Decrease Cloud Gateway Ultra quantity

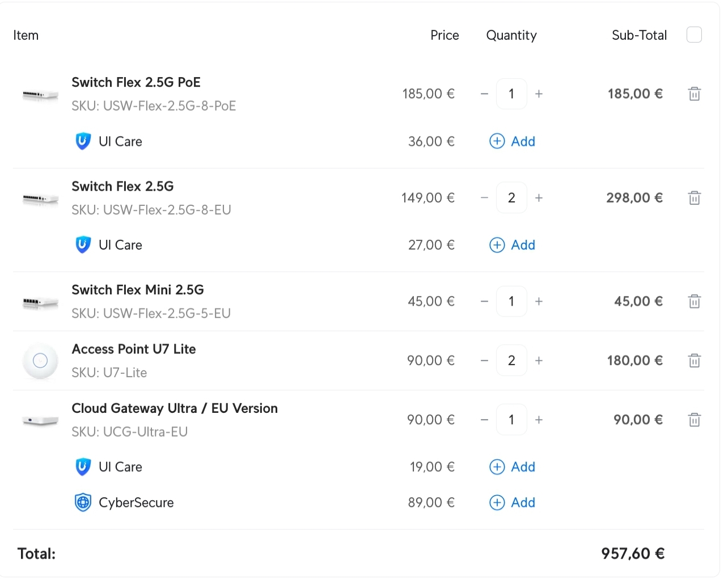[484, 420]
